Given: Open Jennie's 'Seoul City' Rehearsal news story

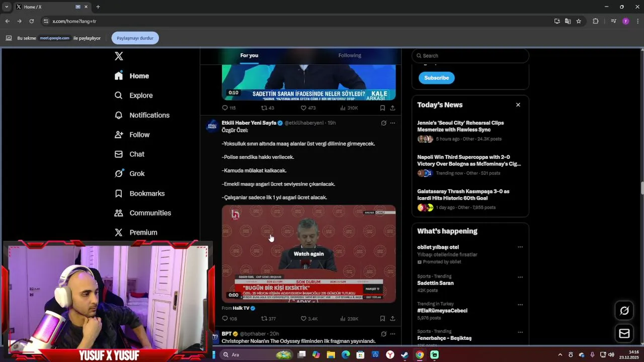Looking at the screenshot, I should pyautogui.click(x=460, y=126).
